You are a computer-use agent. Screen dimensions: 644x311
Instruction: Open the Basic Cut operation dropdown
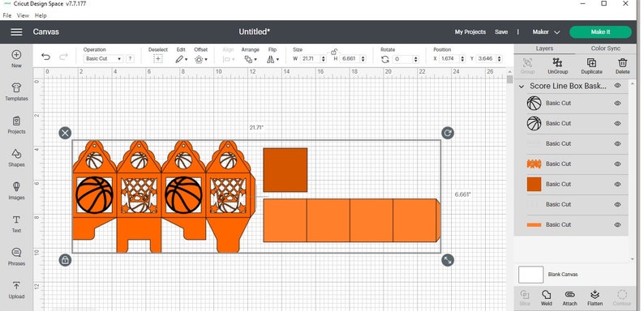pyautogui.click(x=103, y=58)
